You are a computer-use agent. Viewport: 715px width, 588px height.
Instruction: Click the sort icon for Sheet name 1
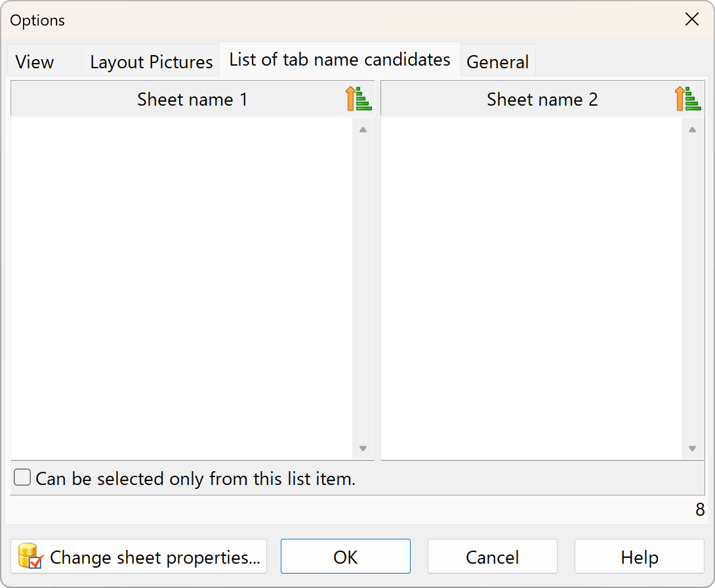pos(358,99)
